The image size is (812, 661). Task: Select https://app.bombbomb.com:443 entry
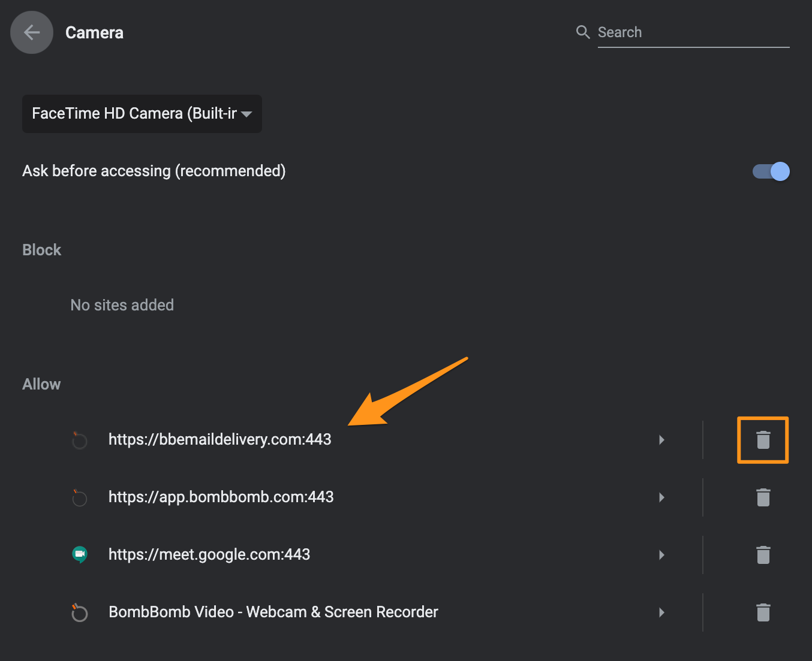(x=221, y=497)
